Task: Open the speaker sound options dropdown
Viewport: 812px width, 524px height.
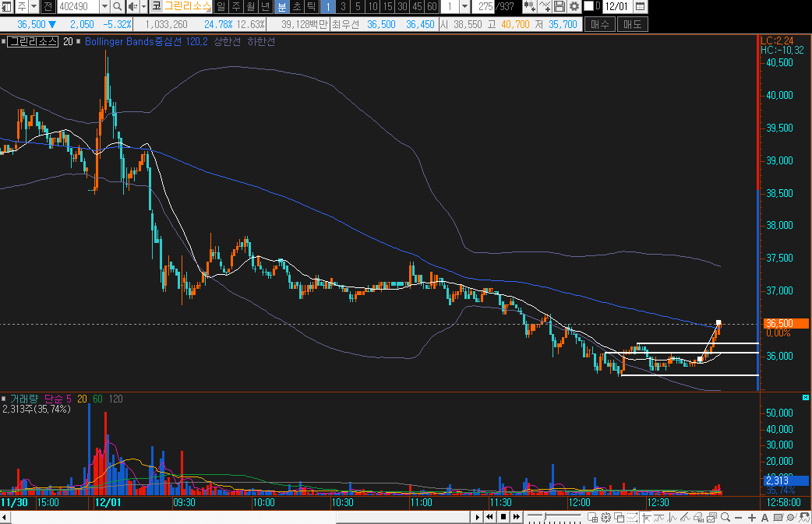Action: (x=143, y=6)
